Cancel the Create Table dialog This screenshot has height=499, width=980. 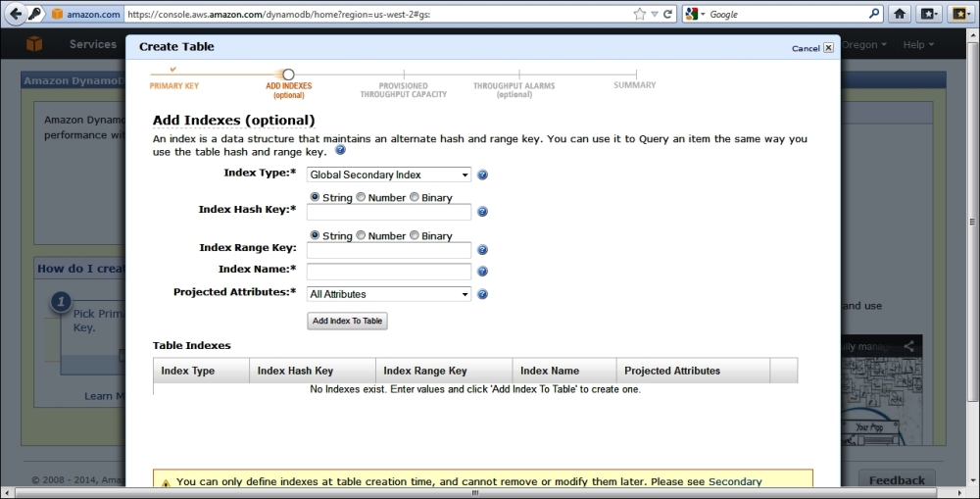point(806,48)
